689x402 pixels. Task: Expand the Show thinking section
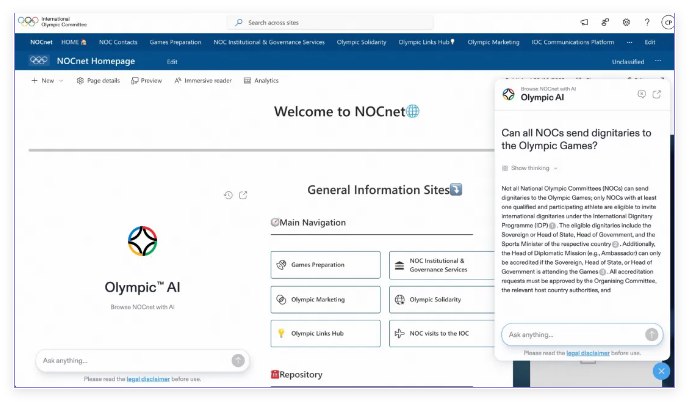pyautogui.click(x=530, y=168)
